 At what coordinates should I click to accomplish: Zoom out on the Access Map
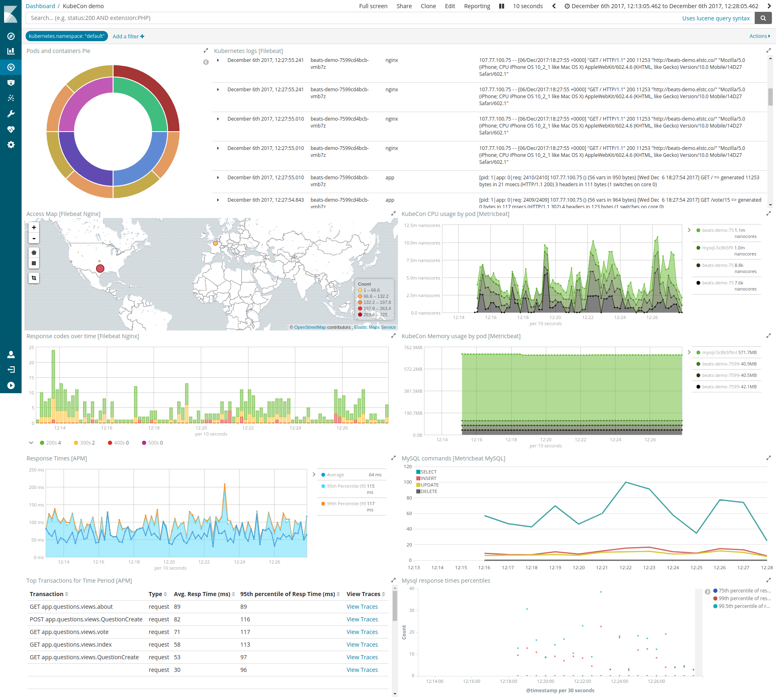(x=34, y=238)
